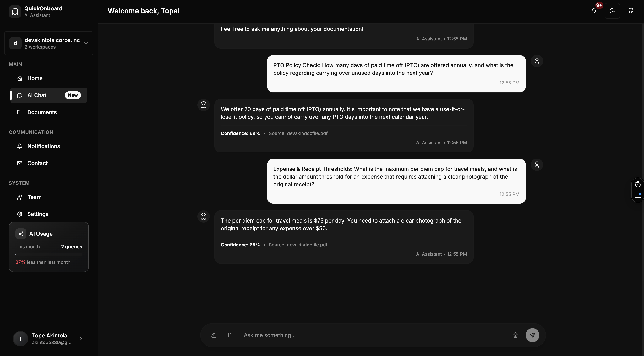Open Notifications from sidebar
Screen dimensions: 644x356
coord(43,146)
